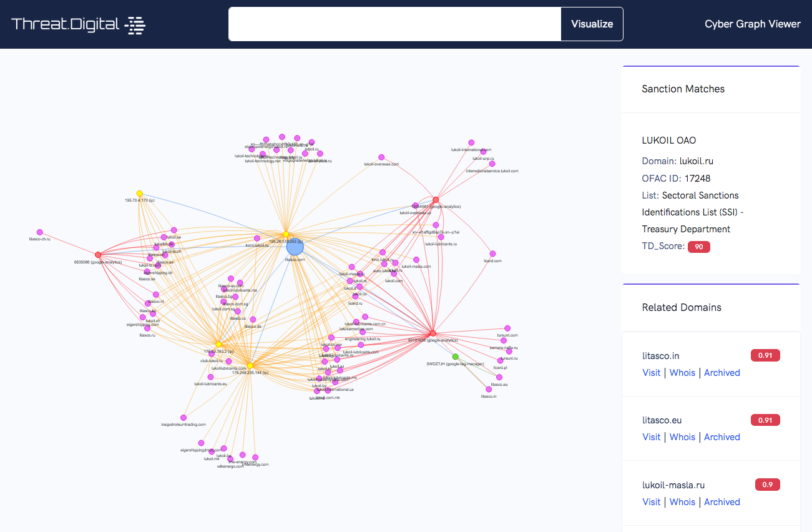Select the licard.pl node

pyautogui.click(x=500, y=361)
